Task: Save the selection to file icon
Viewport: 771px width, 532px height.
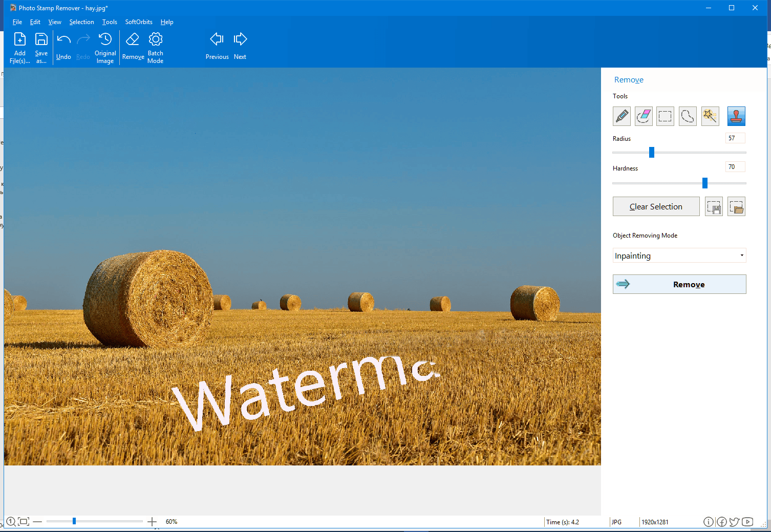Action: point(714,207)
